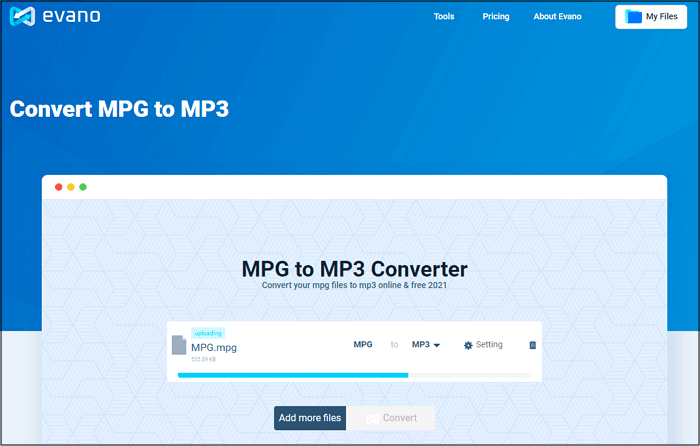Click the icon inside the Convert button
Viewport: 700px width, 446px height.
click(371, 418)
